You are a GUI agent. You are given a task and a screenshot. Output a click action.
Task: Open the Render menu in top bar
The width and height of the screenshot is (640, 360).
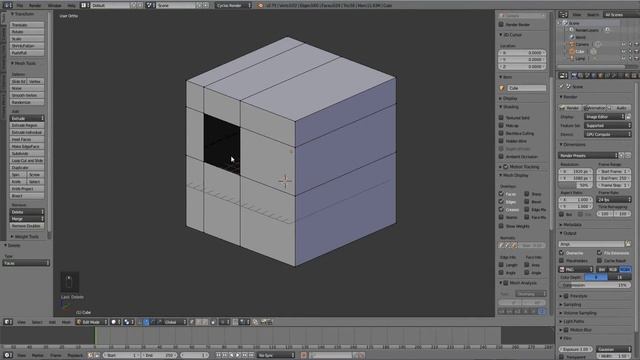click(x=35, y=5)
